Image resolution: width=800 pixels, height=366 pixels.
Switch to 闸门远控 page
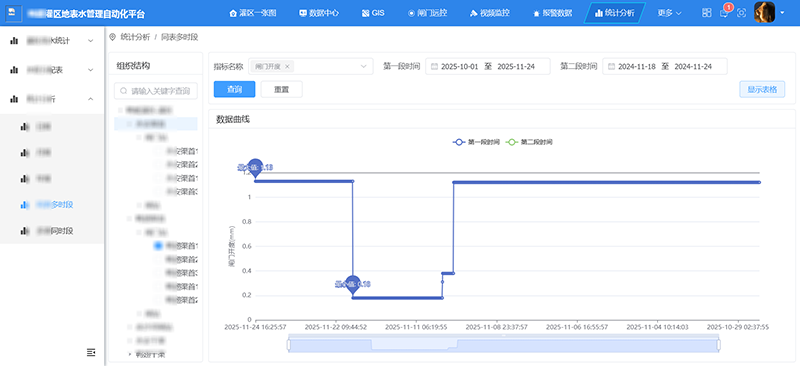428,13
